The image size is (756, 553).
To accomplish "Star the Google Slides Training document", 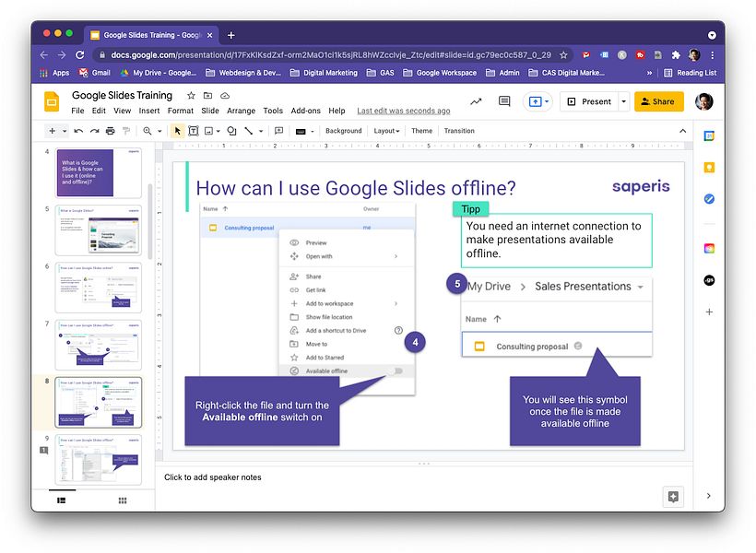I will [191, 96].
